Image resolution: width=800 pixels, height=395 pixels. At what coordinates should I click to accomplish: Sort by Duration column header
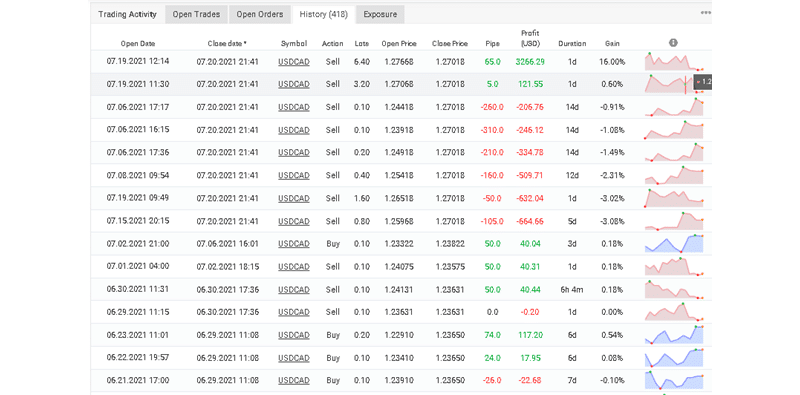click(572, 44)
